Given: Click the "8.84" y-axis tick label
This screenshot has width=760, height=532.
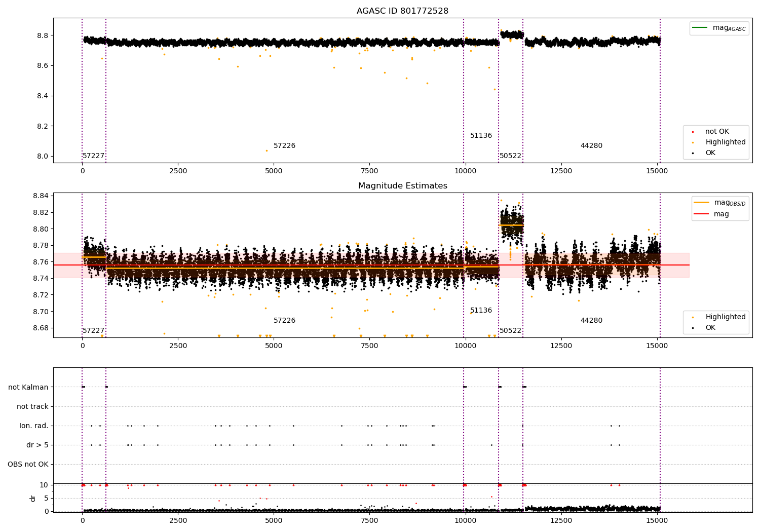Looking at the screenshot, I should click(x=41, y=196).
